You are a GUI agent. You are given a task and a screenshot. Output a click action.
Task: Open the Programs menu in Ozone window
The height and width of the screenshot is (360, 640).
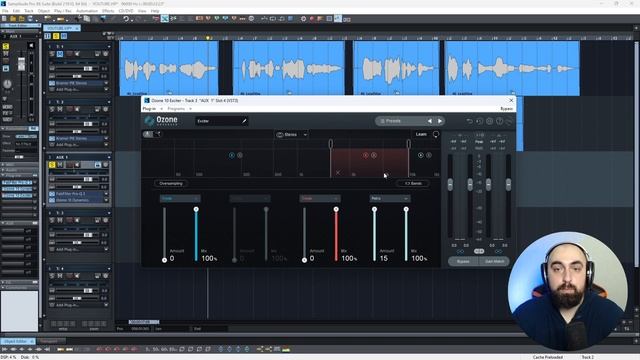pyautogui.click(x=176, y=109)
